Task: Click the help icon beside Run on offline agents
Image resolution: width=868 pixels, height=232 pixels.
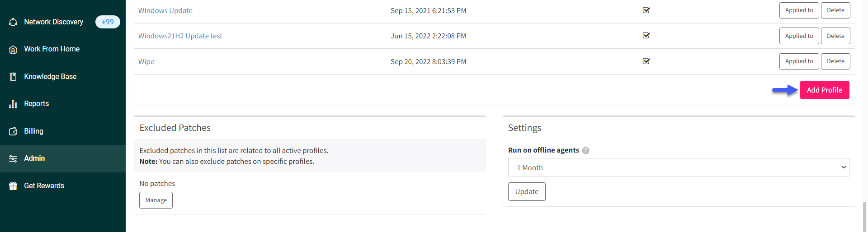Action: [x=585, y=151]
